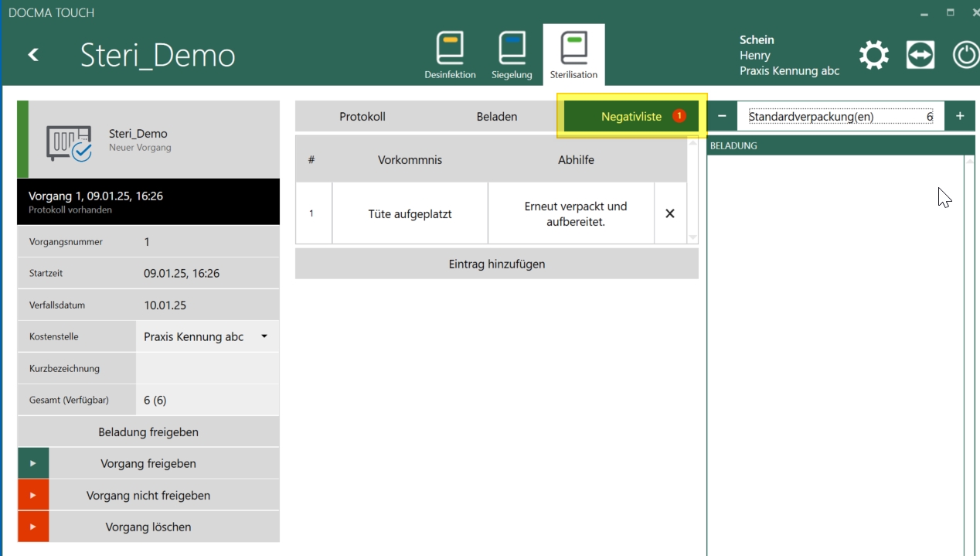Click the Steri_Demo title text
Screen dimensions: 980x556
(158, 55)
